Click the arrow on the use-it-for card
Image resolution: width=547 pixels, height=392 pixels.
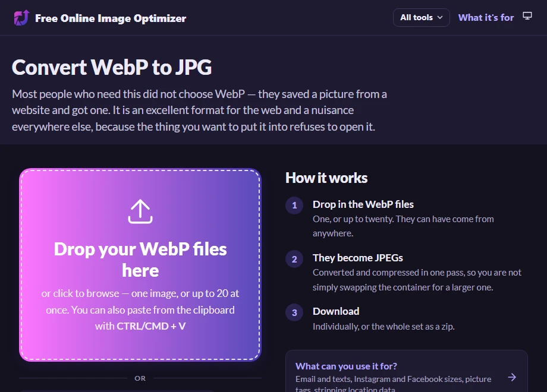512,377
